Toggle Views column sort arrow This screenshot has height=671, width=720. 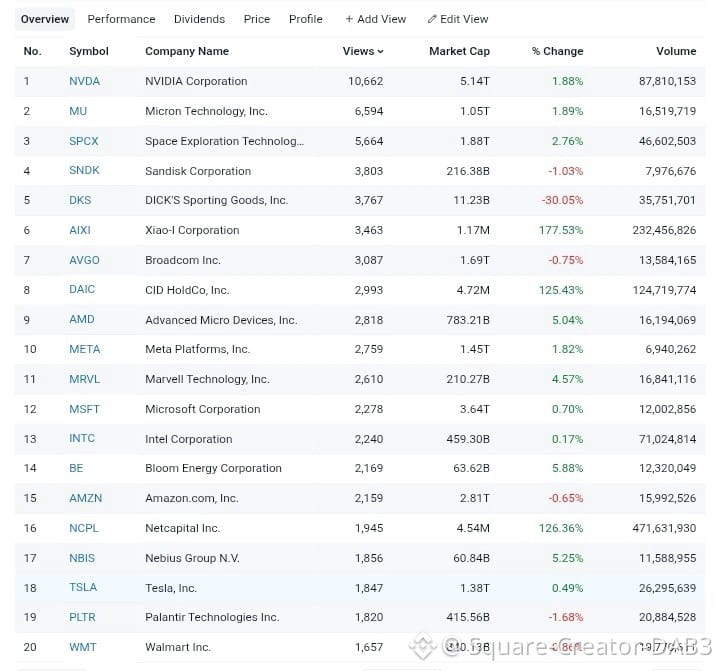click(x=381, y=51)
